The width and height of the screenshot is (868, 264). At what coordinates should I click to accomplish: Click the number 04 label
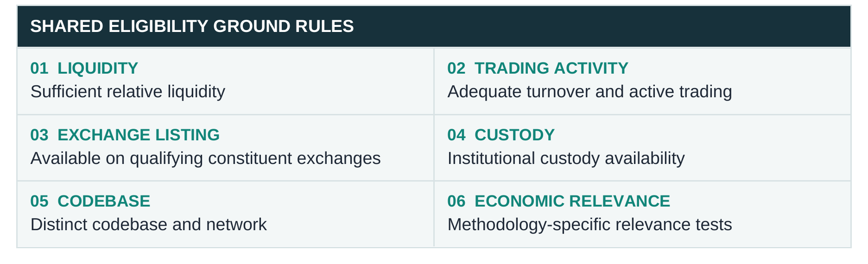click(456, 135)
